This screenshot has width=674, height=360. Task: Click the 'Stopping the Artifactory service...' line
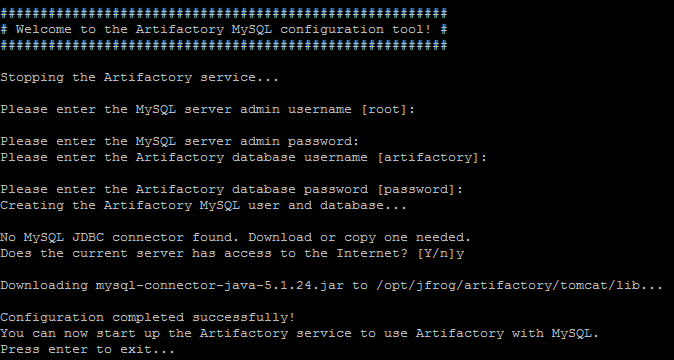[x=139, y=78]
